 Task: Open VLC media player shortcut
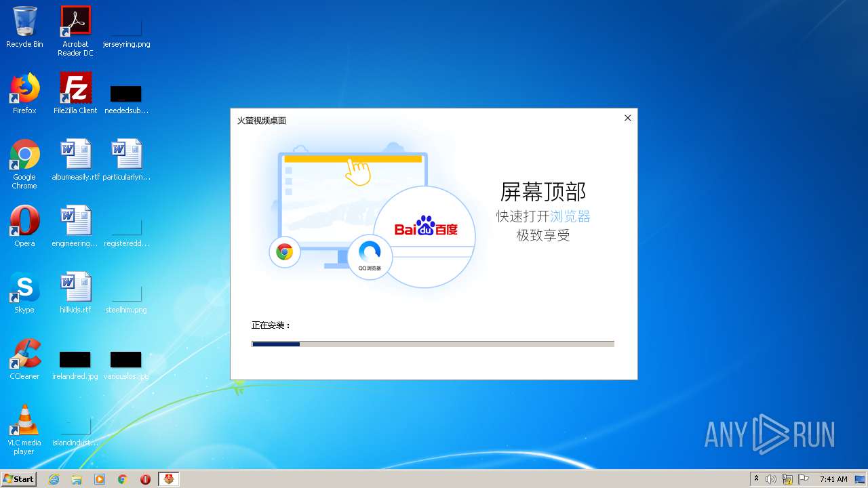click(x=24, y=429)
